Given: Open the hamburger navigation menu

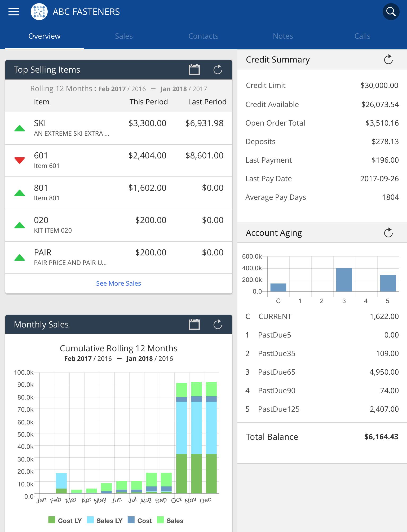Looking at the screenshot, I should click(x=14, y=12).
